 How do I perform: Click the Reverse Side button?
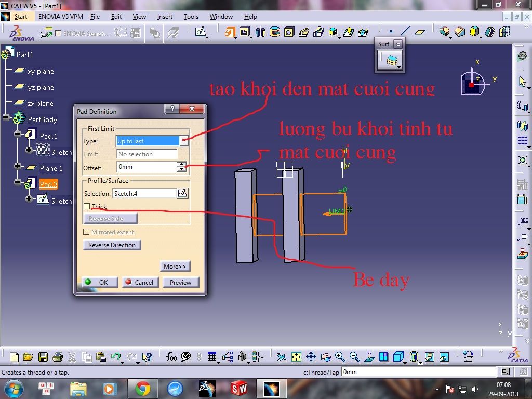coord(110,219)
